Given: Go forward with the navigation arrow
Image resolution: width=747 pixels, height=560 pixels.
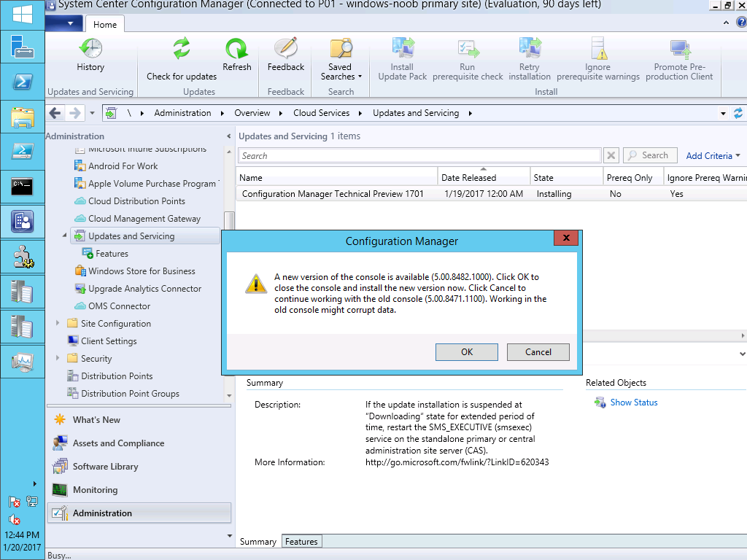Looking at the screenshot, I should (75, 113).
